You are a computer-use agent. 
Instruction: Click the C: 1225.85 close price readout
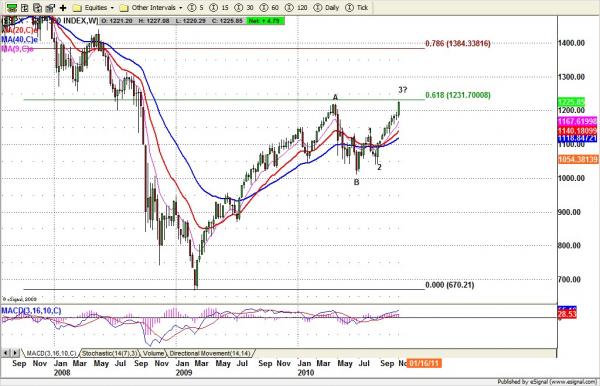pyautogui.click(x=227, y=21)
